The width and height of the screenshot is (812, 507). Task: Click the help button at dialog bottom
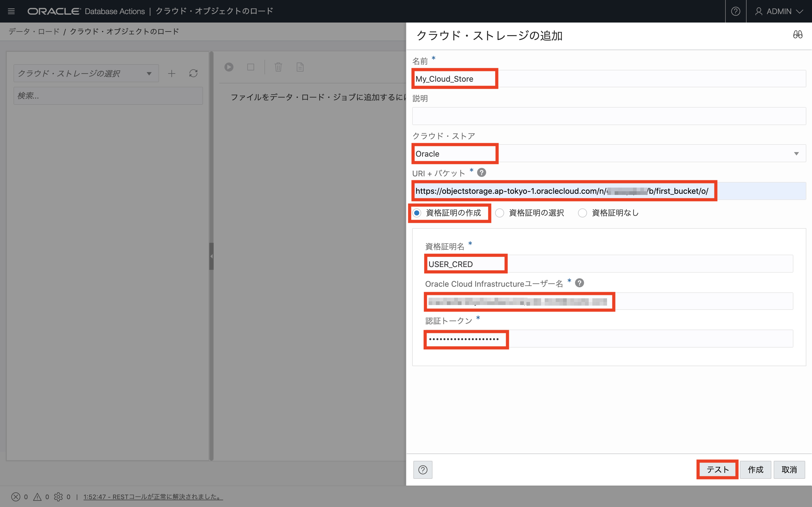point(422,470)
